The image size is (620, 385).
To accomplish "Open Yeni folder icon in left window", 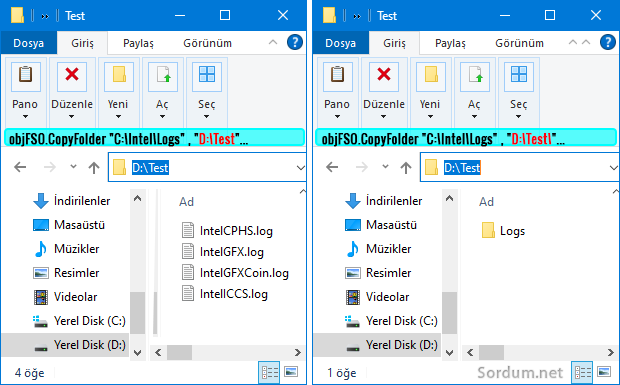I will click(x=119, y=76).
